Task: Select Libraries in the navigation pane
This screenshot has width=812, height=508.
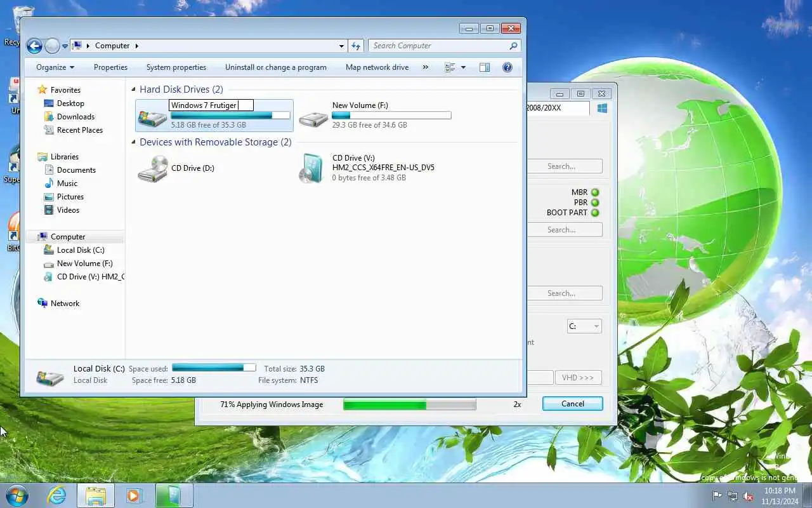Action: [65, 157]
